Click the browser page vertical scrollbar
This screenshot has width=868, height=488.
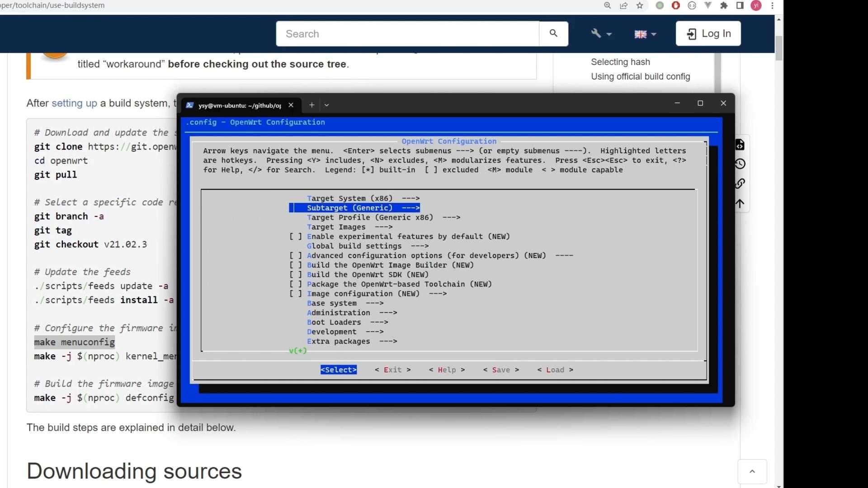click(x=778, y=48)
